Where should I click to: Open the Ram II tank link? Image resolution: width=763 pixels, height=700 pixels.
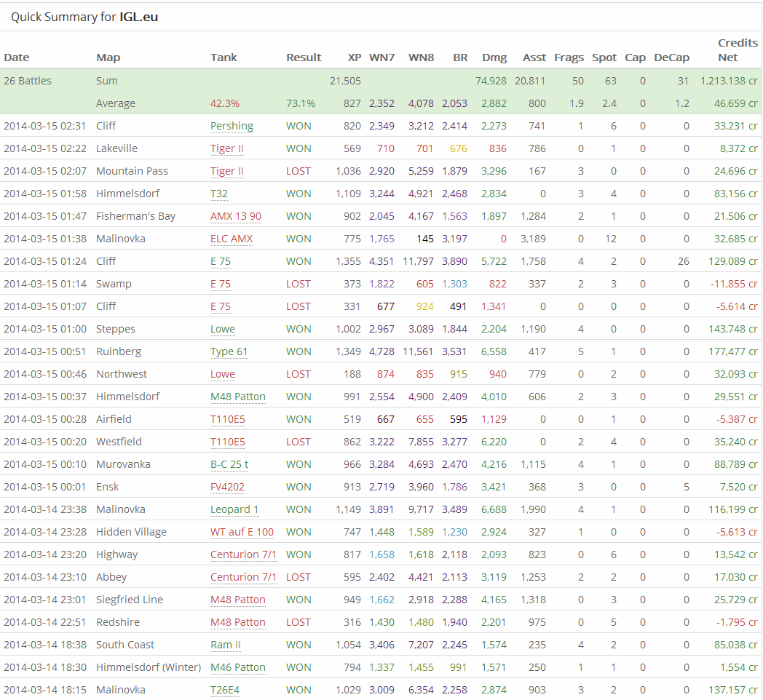(225, 645)
